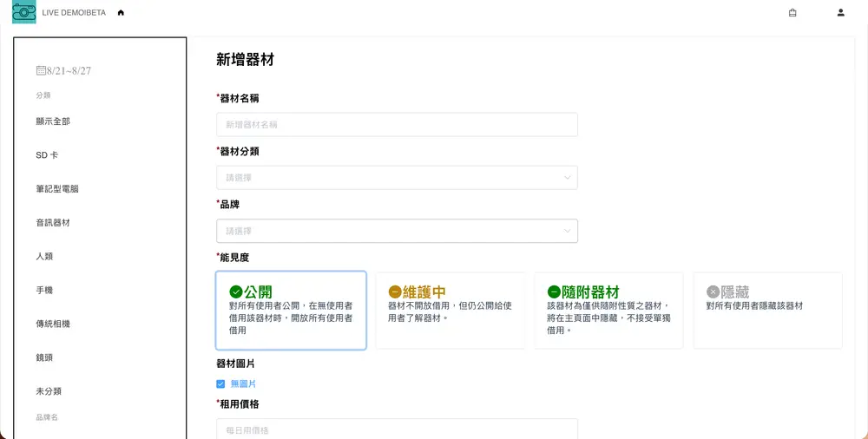Click the 器材分類 field label
This screenshot has height=439, width=868.
(x=240, y=152)
